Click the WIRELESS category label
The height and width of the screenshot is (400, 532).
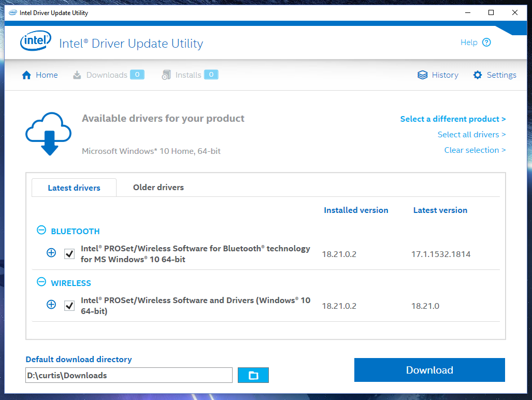tap(71, 283)
